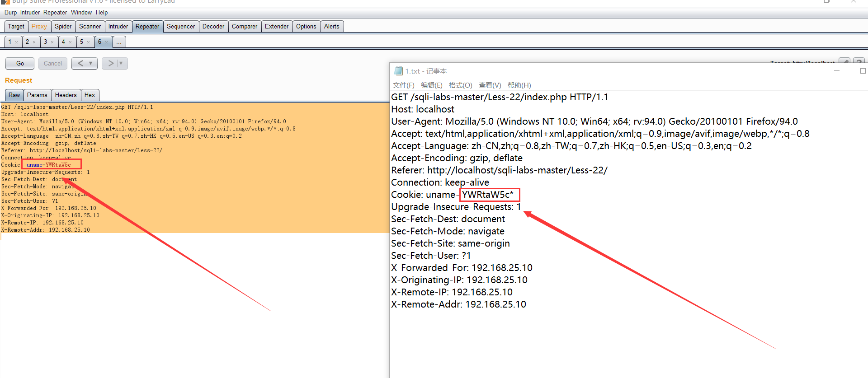This screenshot has height=378, width=868.
Task: Select Repeater request tab 3
Action: tap(45, 42)
